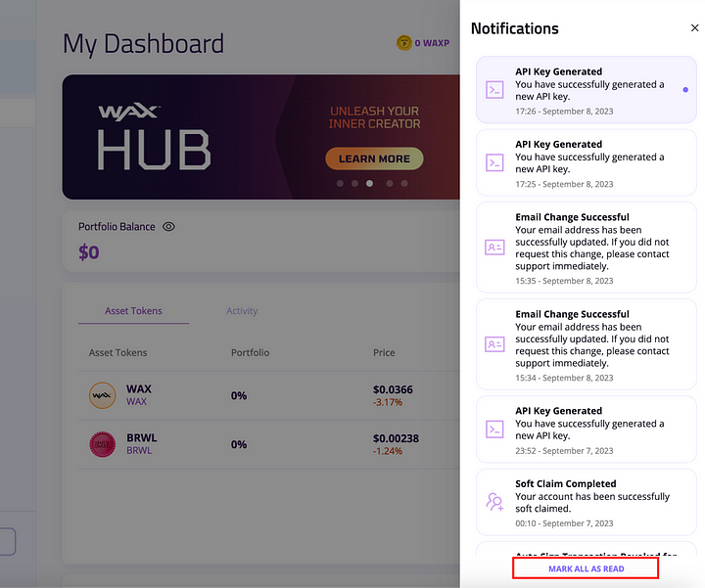Open the 23:52 API Key Generated notification
The width and height of the screenshot is (705, 588).
587,430
